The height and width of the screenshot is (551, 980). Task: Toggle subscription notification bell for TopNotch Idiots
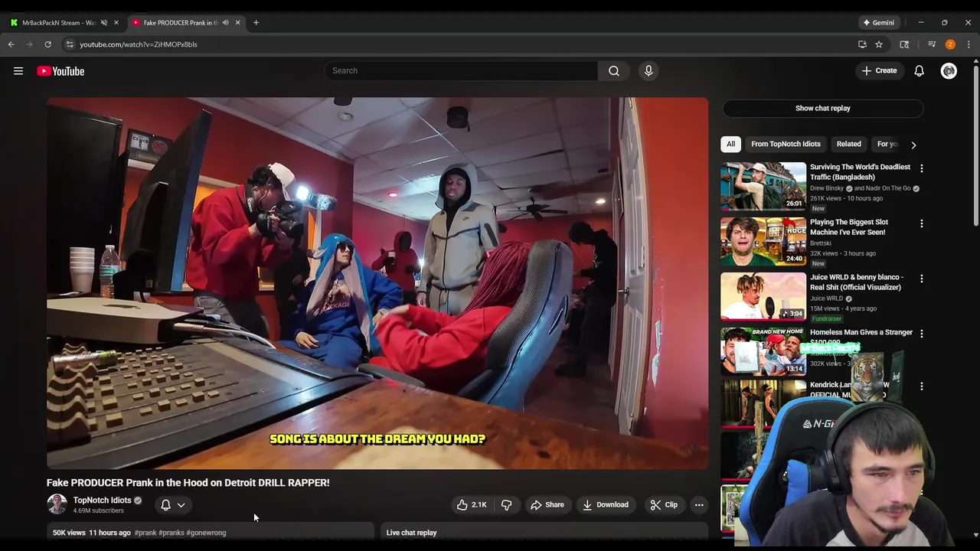[165, 505]
